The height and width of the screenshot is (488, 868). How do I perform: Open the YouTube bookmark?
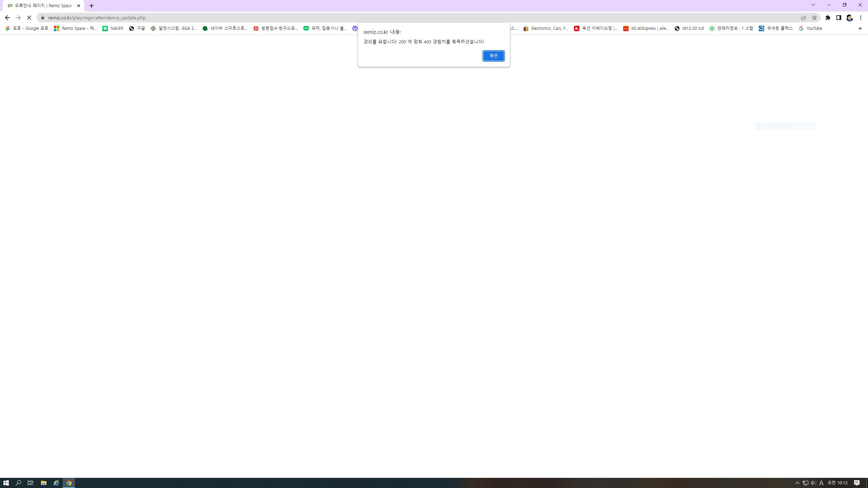810,28
